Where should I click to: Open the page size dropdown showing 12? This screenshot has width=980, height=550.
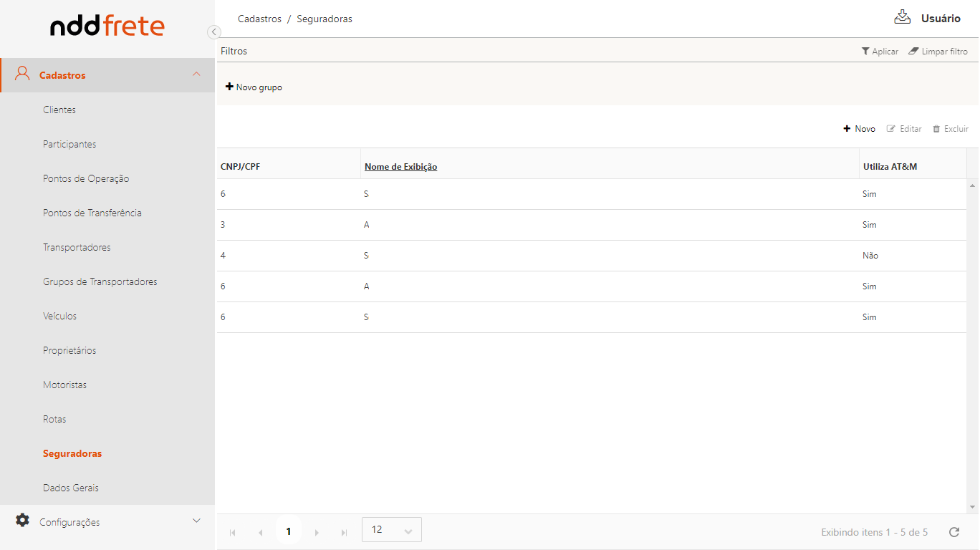(392, 530)
